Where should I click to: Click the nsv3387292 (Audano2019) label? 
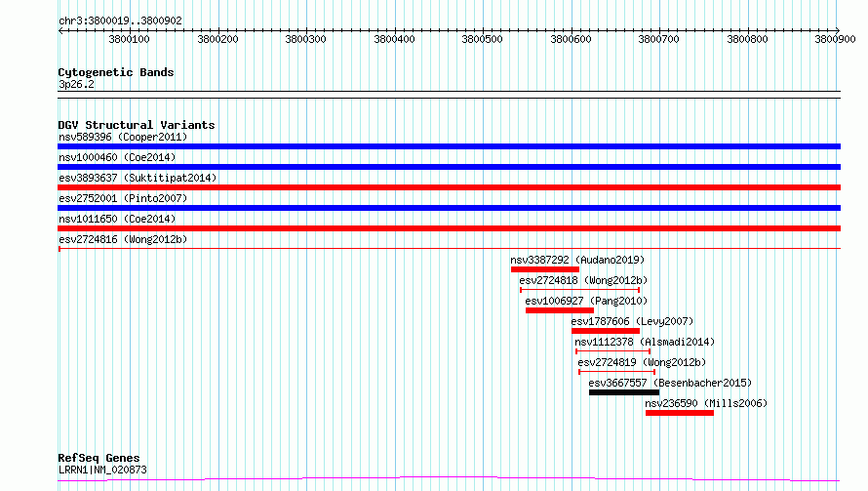[x=577, y=260]
